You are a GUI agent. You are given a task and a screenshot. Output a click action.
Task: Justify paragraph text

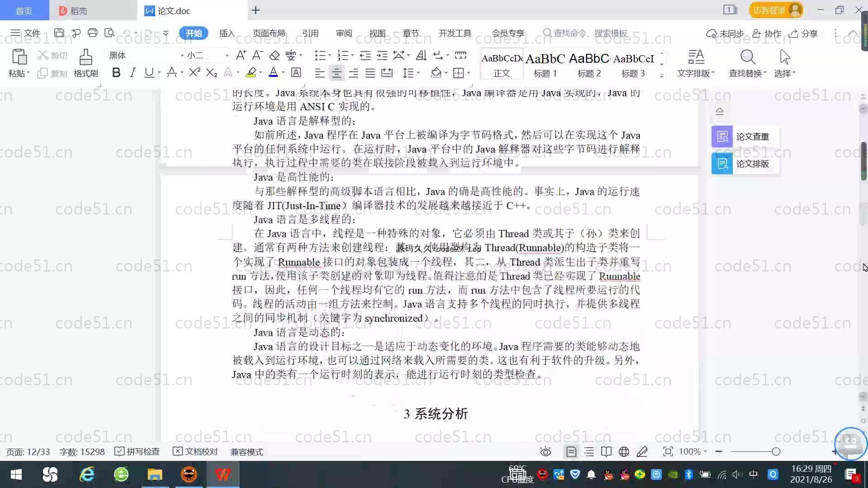pyautogui.click(x=370, y=73)
